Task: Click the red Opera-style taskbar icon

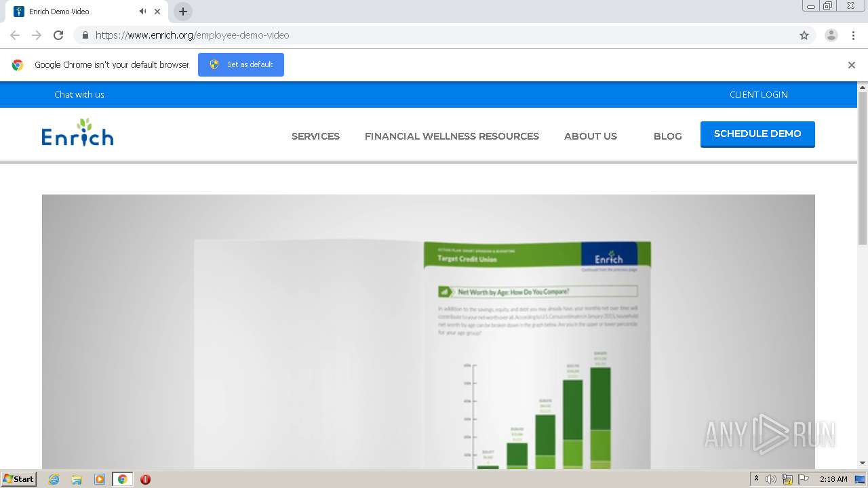Action: pos(145,479)
